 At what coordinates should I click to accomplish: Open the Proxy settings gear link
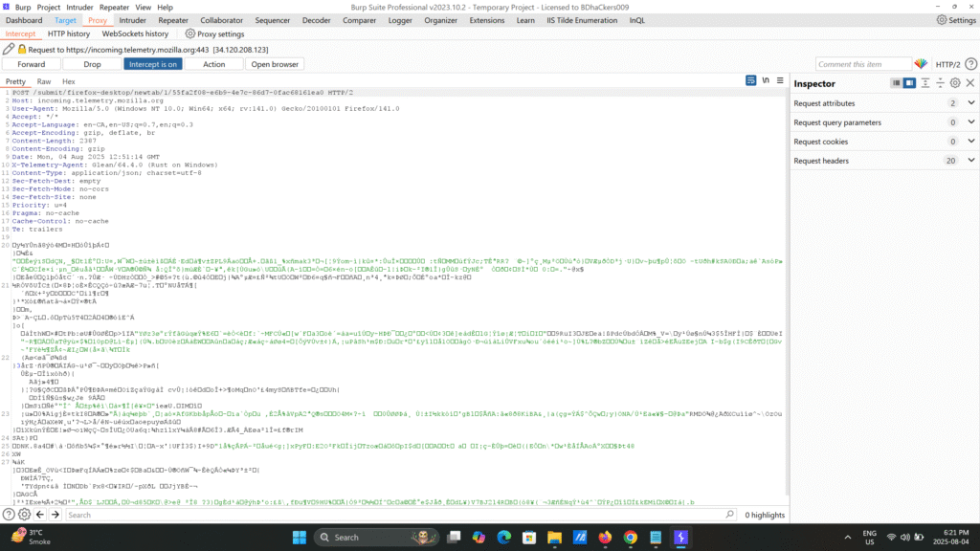click(214, 33)
